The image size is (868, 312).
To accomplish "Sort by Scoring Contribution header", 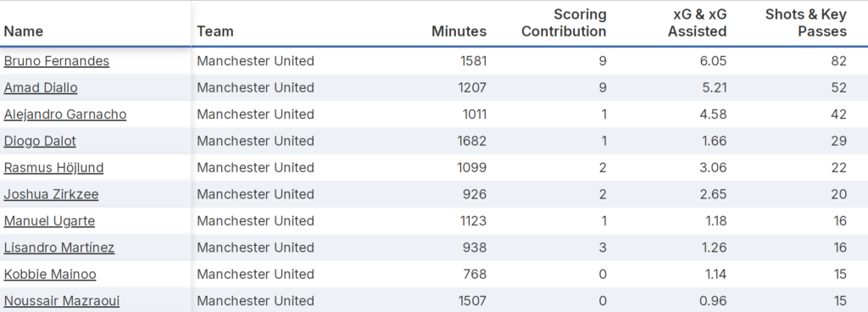I will [564, 23].
